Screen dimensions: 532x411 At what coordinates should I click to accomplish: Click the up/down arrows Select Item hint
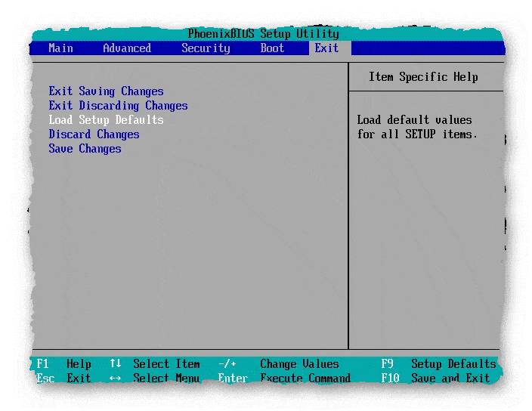click(155, 364)
